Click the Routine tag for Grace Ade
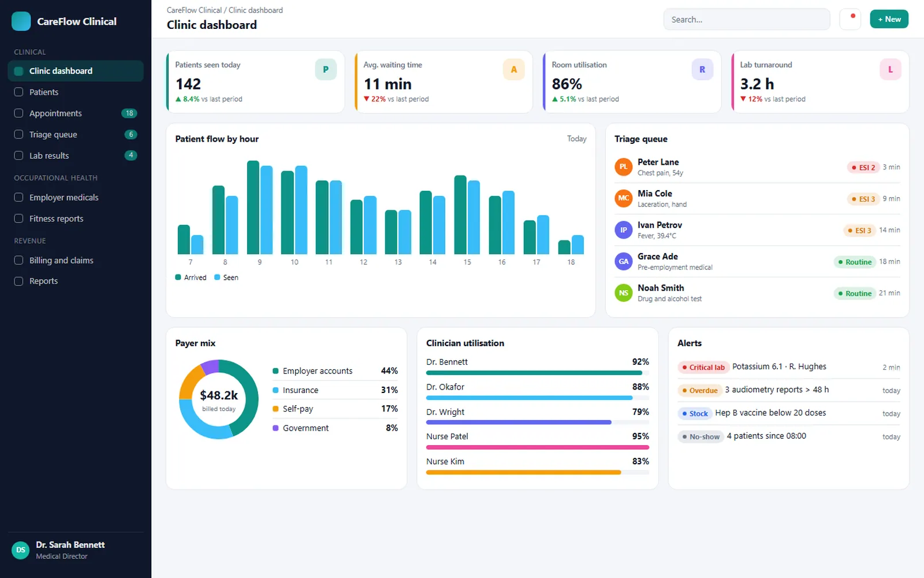The height and width of the screenshot is (578, 924). [x=854, y=262]
